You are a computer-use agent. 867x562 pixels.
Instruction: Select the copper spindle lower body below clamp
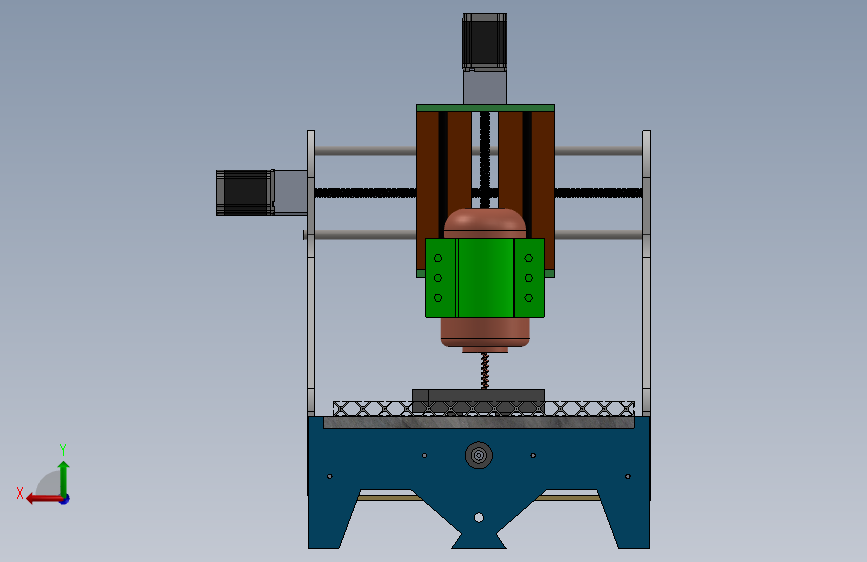coord(485,334)
